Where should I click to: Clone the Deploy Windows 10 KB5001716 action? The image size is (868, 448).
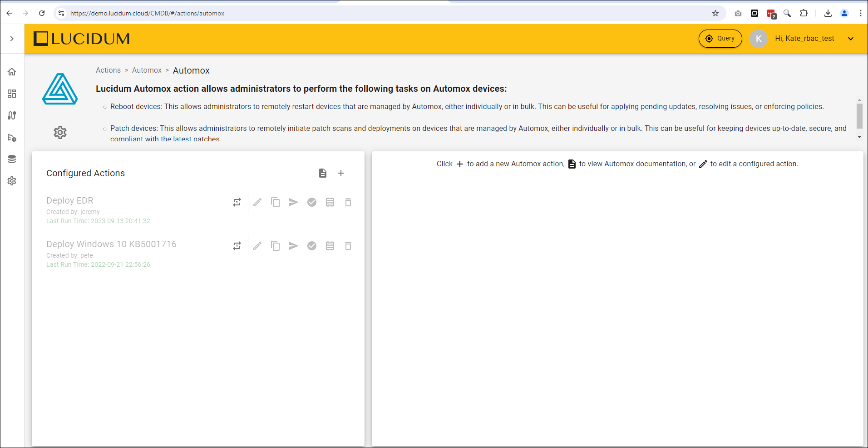point(276,246)
